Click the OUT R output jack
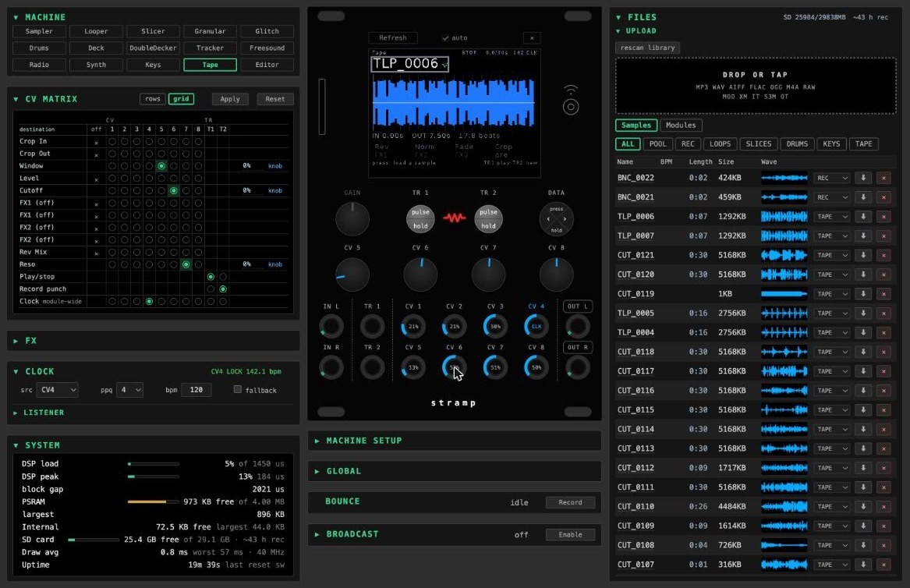This screenshot has width=910, height=588. 578,367
